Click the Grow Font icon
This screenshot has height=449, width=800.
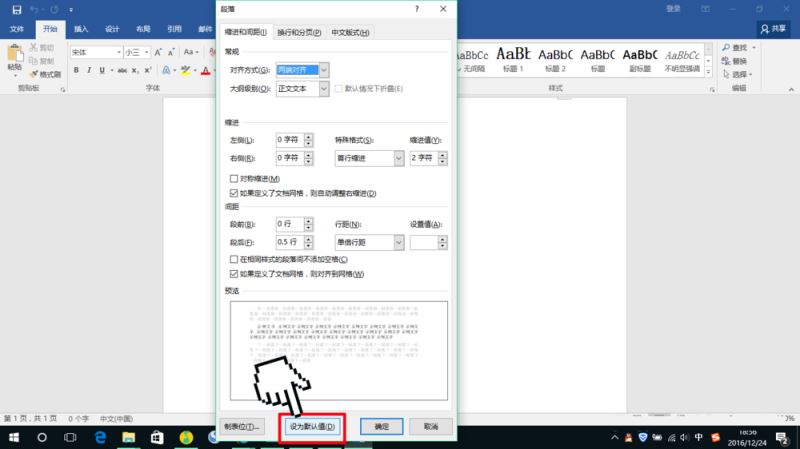coord(158,52)
